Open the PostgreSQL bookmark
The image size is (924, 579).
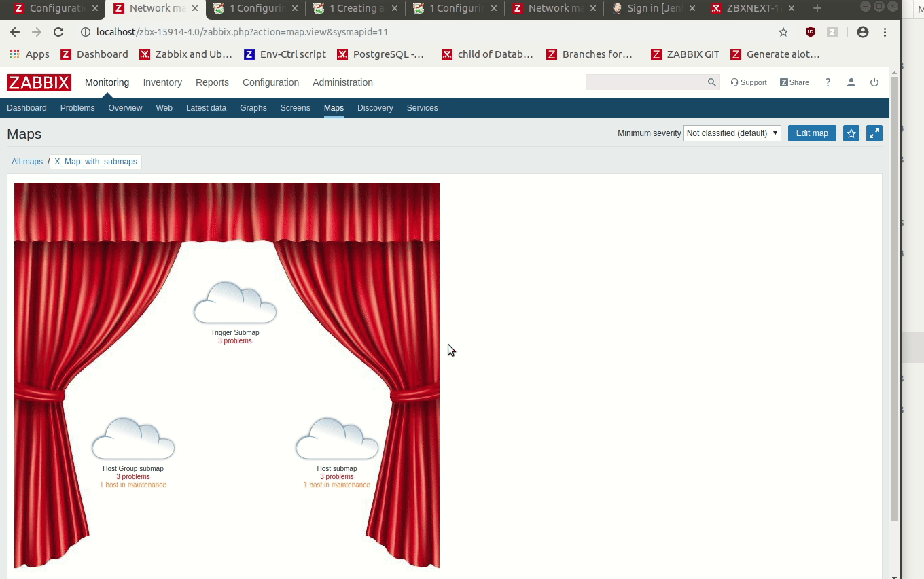point(380,54)
